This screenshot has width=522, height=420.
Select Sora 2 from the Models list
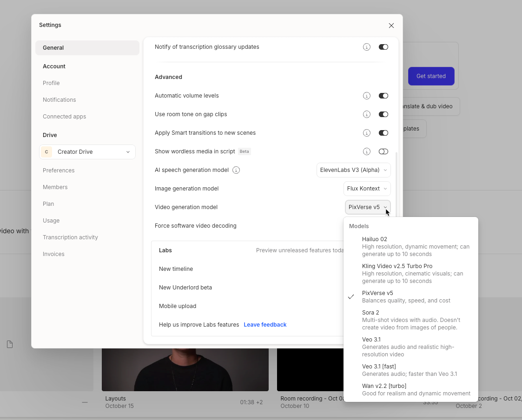[x=410, y=320]
